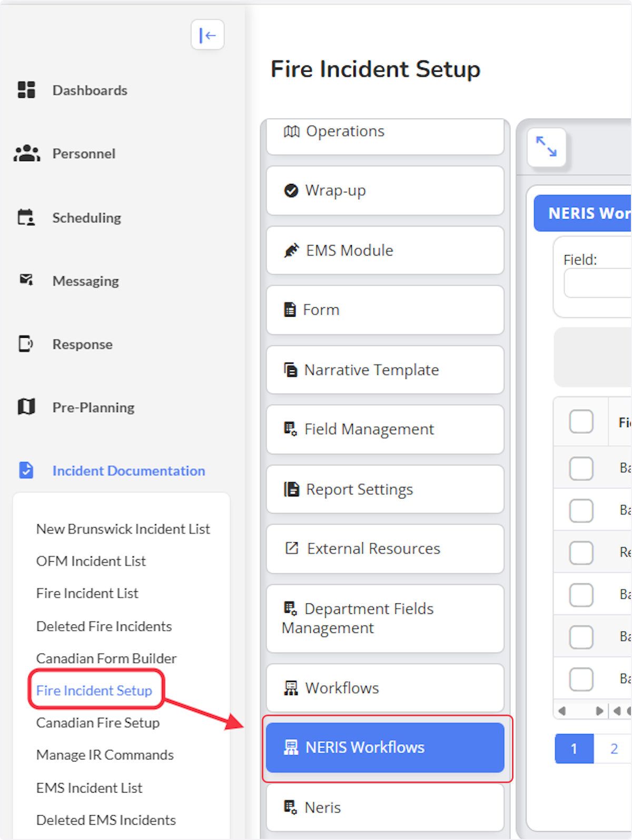632x840 pixels.
Task: View Deleted Fire Incidents
Action: [x=104, y=626]
